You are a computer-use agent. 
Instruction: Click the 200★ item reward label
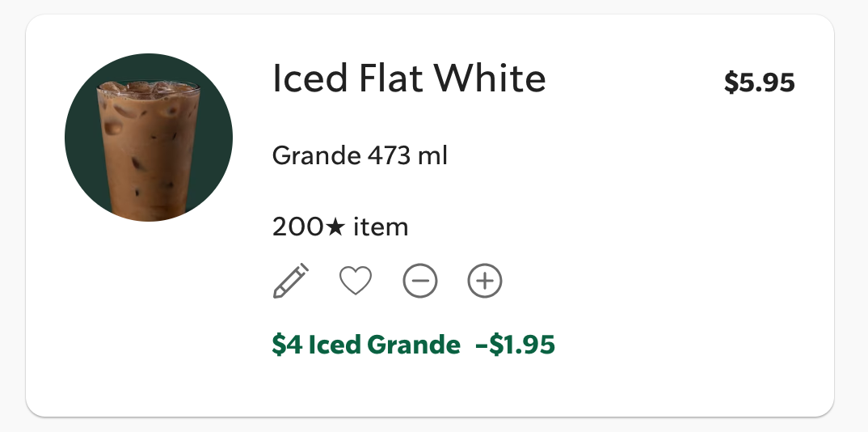click(339, 227)
